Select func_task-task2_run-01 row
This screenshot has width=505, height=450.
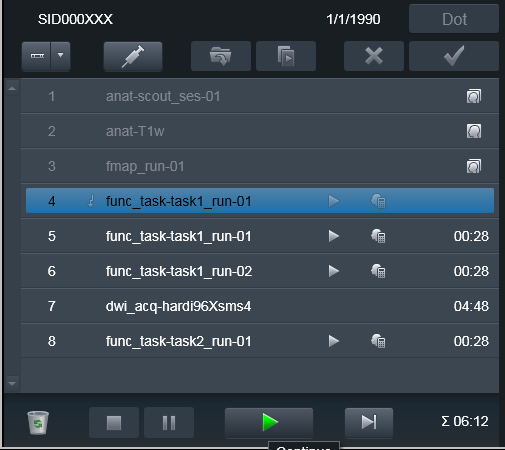pyautogui.click(x=260, y=341)
